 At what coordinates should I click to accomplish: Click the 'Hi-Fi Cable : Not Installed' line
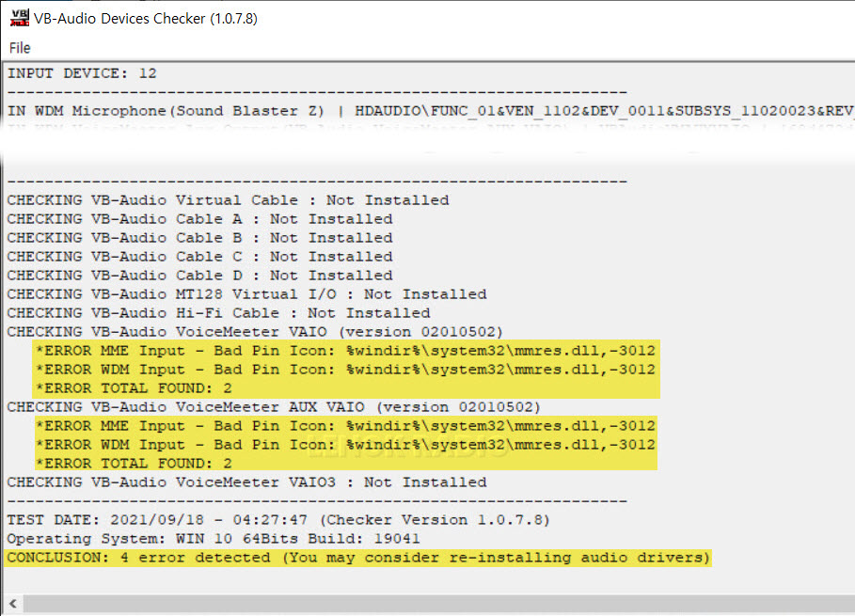[218, 313]
